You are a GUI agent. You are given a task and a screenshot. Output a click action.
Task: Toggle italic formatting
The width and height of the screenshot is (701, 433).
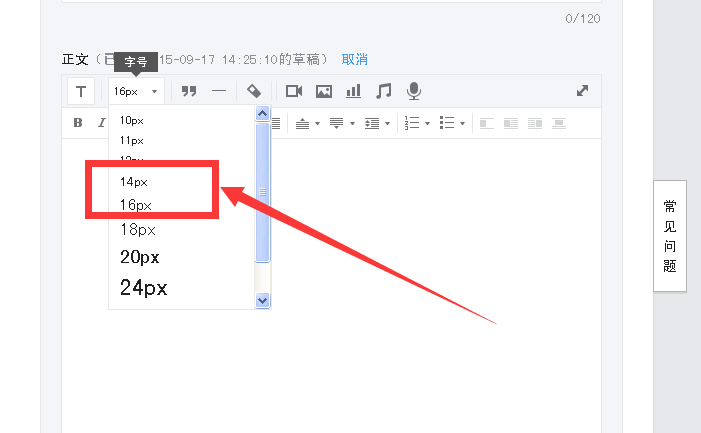pyautogui.click(x=101, y=123)
